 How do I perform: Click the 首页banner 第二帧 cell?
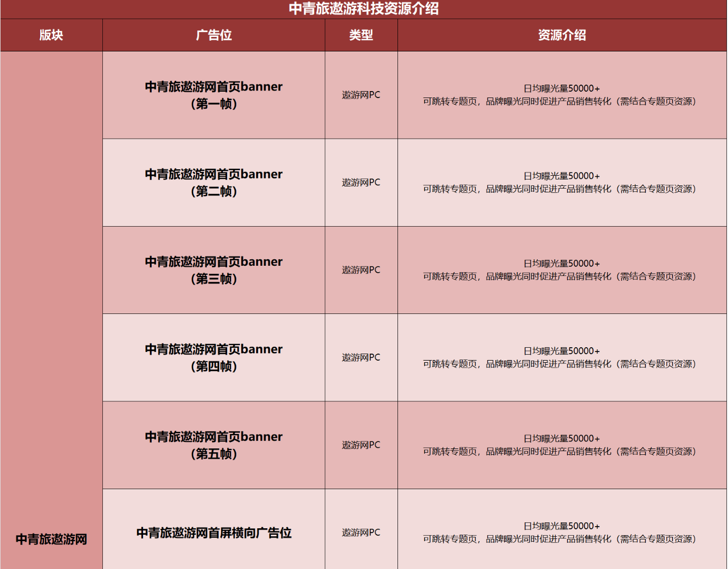[x=214, y=183]
